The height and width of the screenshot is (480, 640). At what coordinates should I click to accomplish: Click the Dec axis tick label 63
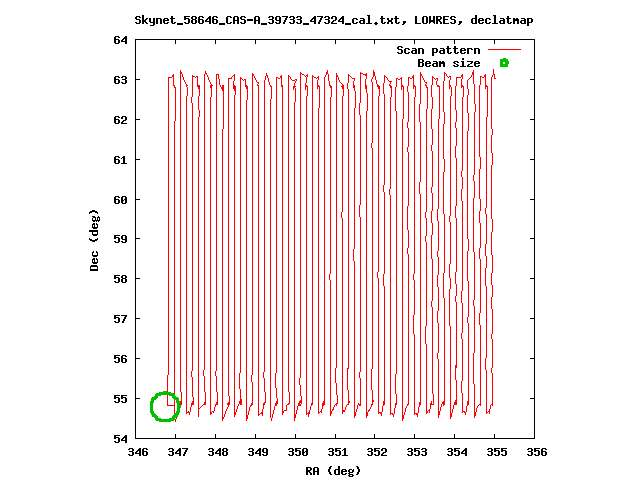pos(120,80)
